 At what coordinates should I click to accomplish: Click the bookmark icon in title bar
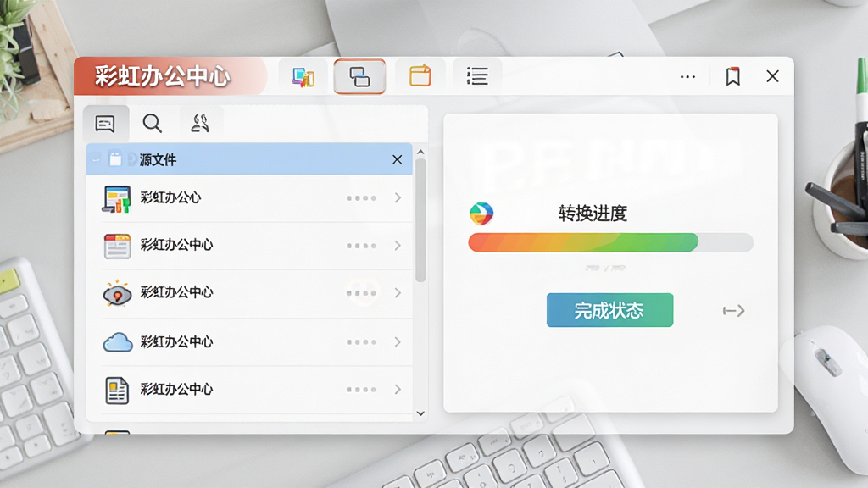(x=733, y=76)
